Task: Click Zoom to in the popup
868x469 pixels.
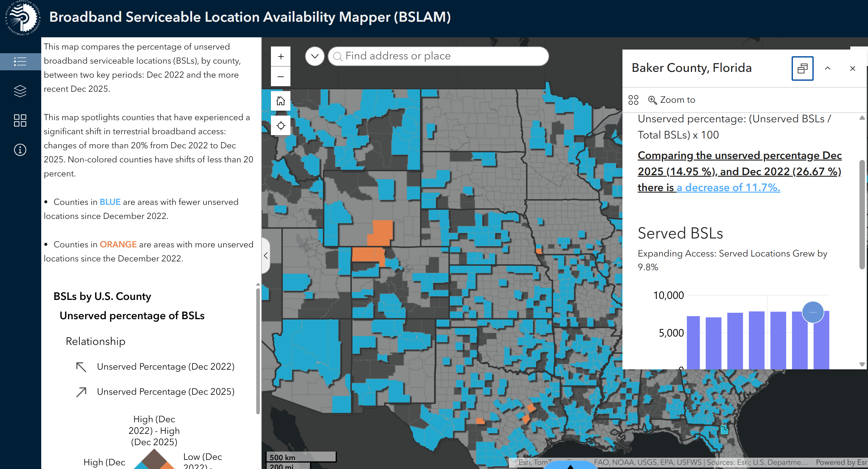Action: coord(672,100)
